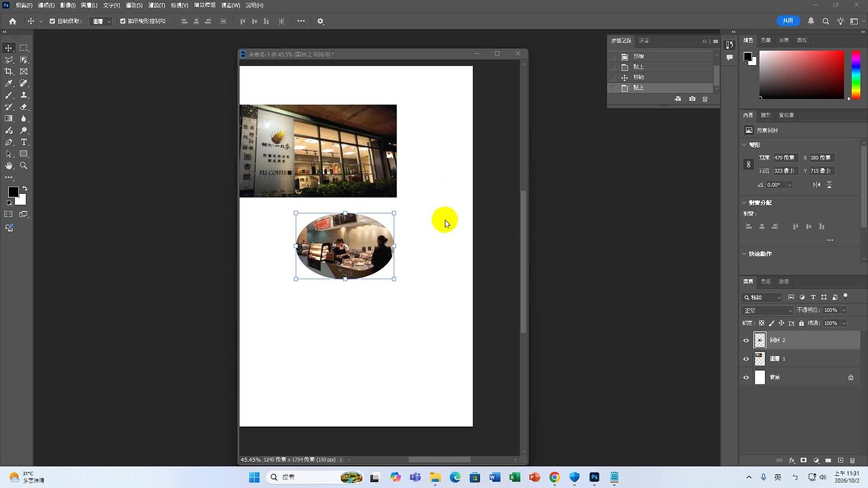
Task: Hide layer 1 using its eye icon
Action: tap(747, 359)
